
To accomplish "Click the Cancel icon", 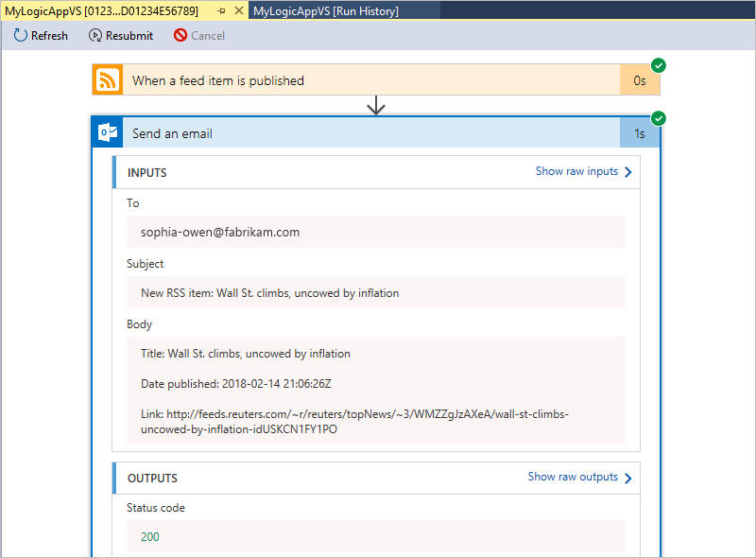I will [x=180, y=35].
